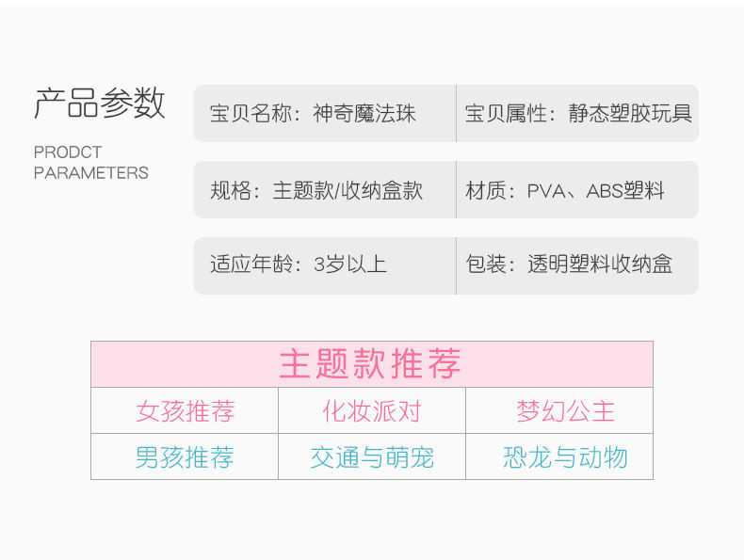Click the 包装：透明塑料收纳盒 cell
Screen dimensions: 744x560
[x=569, y=264]
